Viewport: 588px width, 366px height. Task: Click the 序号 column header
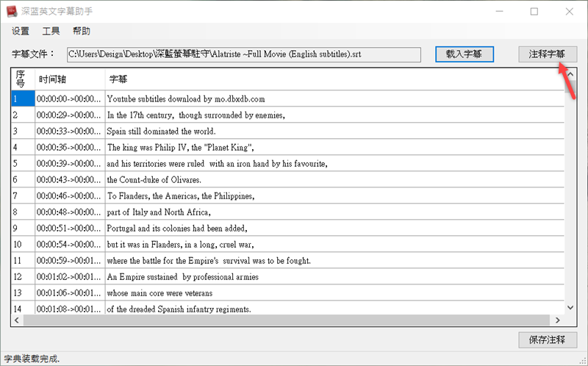point(23,79)
